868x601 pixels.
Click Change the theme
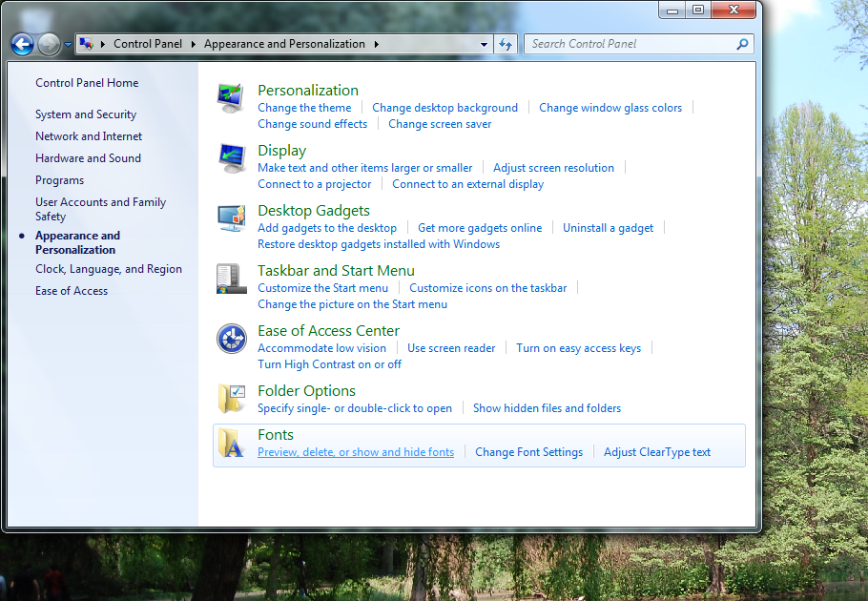click(x=304, y=108)
